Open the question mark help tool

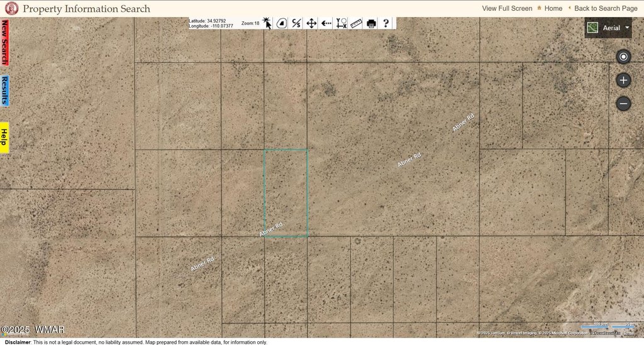pyautogui.click(x=386, y=23)
